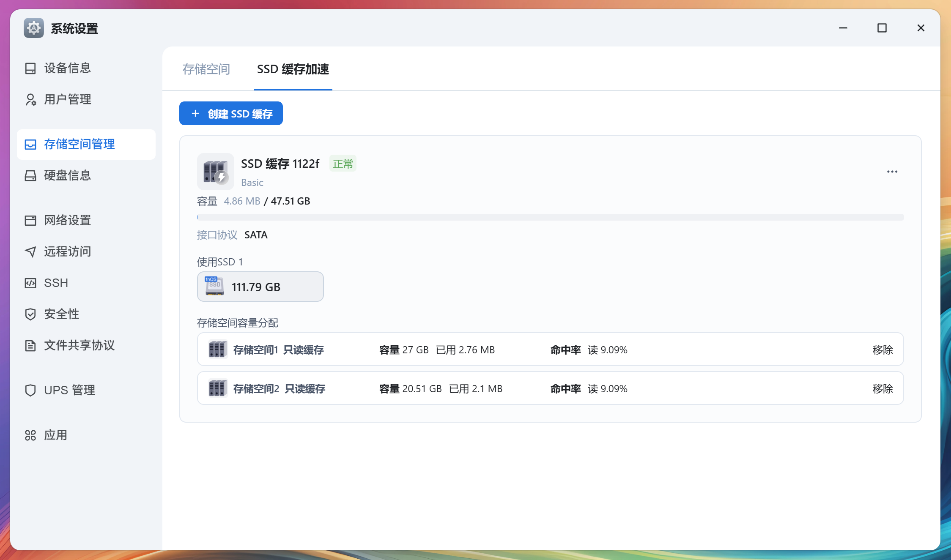Open the cache options menu via the ellipsis
This screenshot has width=951, height=560.
[892, 172]
